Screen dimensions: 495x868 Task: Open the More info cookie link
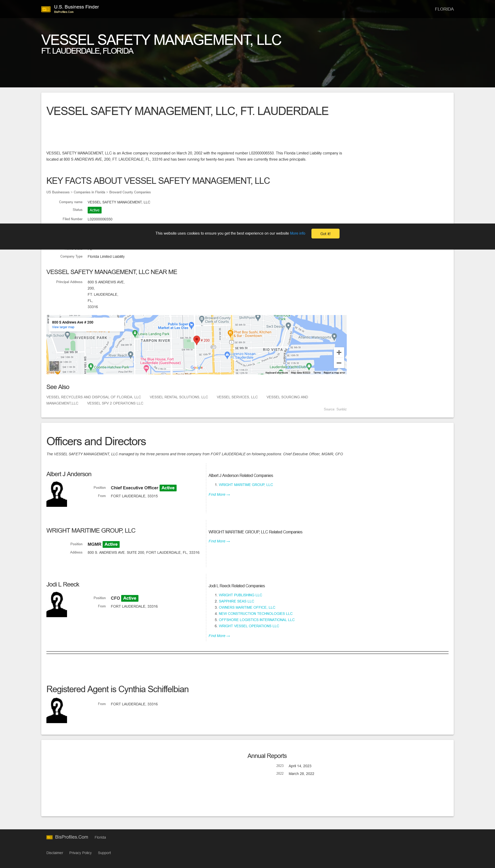[x=298, y=233]
